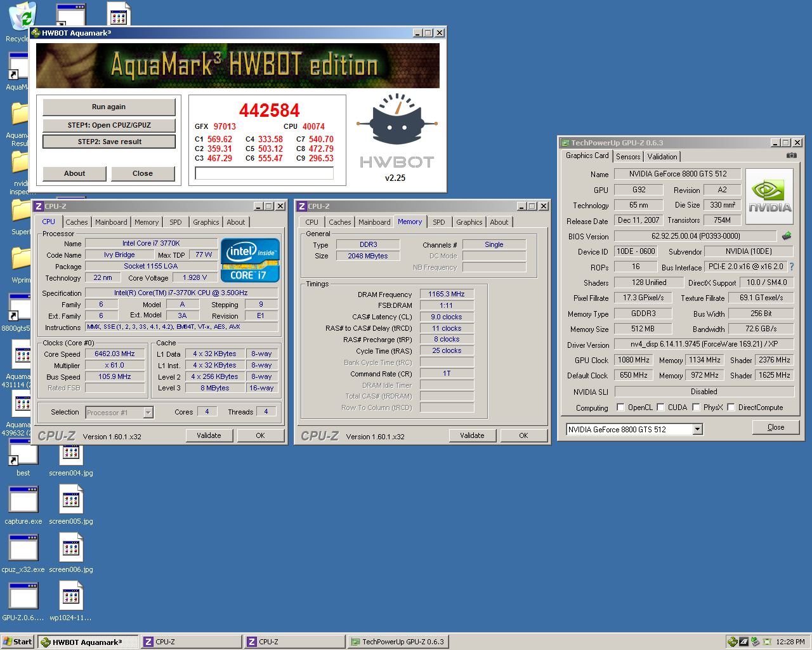Click the Start button on taskbar
The height and width of the screenshot is (650, 812).
[x=18, y=642]
